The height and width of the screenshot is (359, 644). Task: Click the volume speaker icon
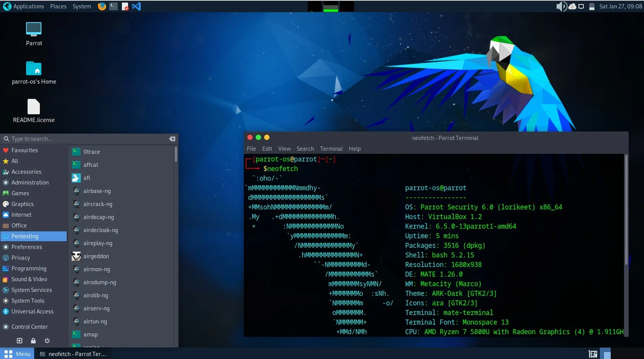point(561,6)
